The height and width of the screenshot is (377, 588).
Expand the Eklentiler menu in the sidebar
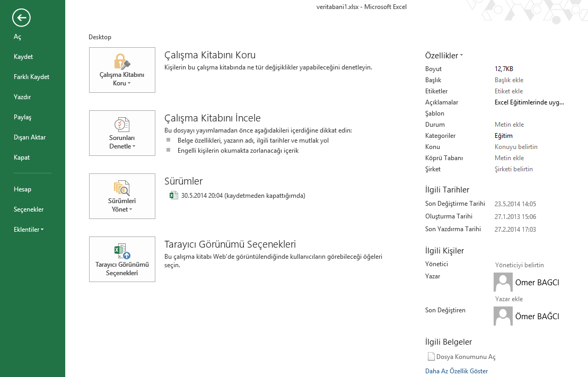click(x=29, y=230)
